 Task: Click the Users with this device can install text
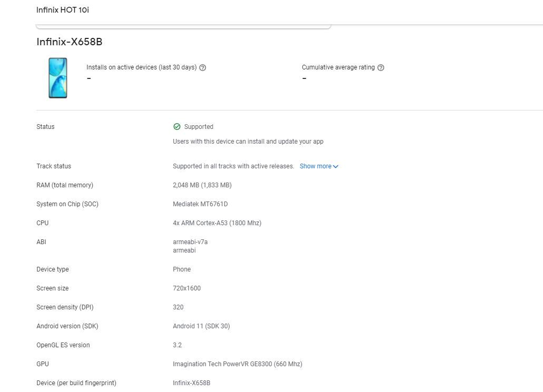point(248,142)
